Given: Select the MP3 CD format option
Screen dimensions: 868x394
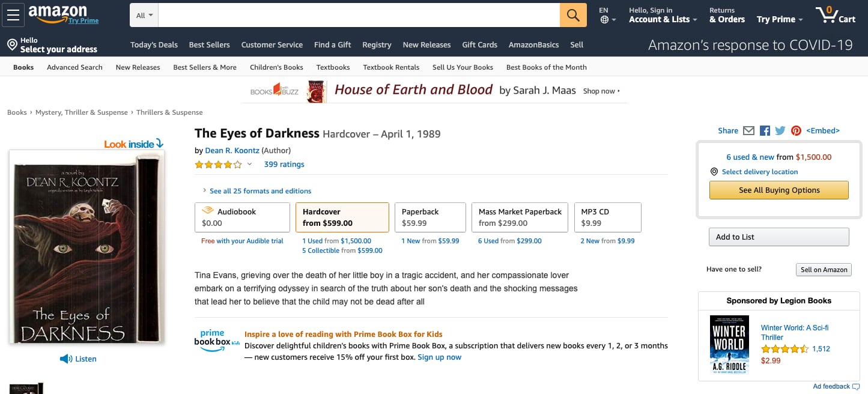Looking at the screenshot, I should [607, 217].
